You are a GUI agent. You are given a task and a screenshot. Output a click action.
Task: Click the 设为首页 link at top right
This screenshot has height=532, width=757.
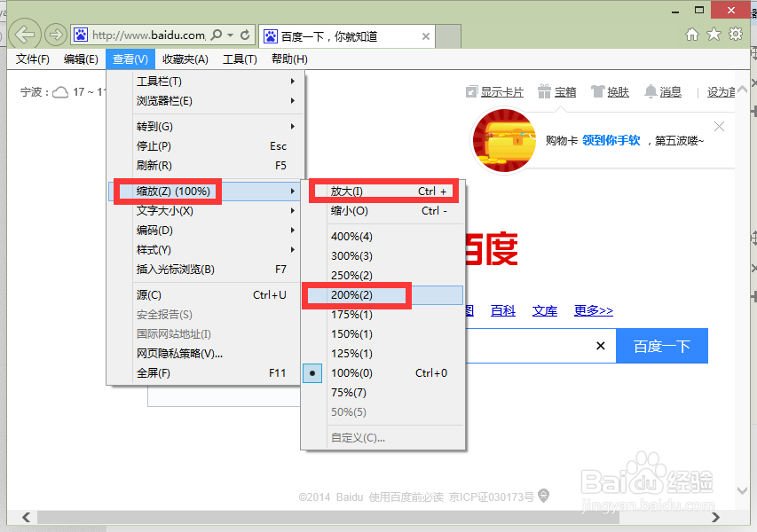point(721,91)
